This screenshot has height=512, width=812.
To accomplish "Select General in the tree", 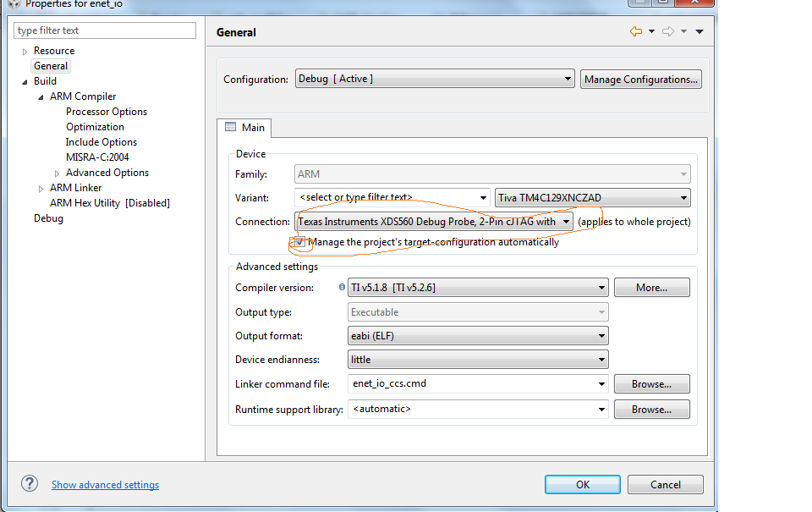I will 51,66.
